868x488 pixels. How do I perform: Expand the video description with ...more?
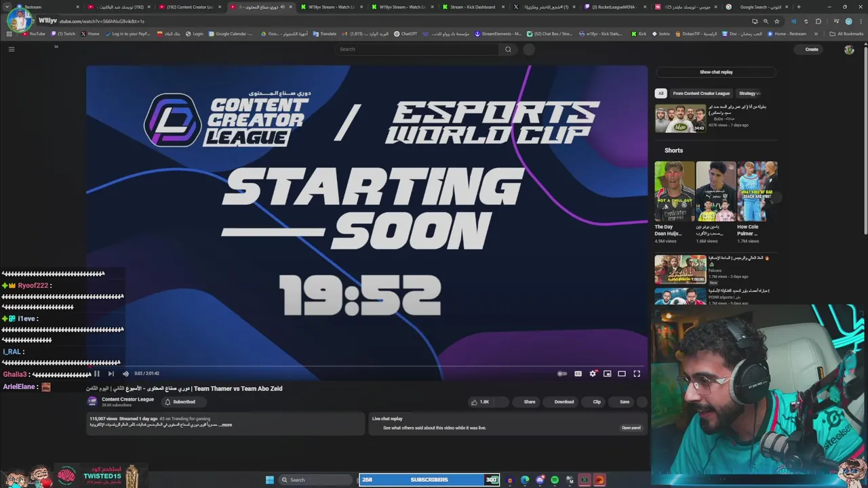225,425
